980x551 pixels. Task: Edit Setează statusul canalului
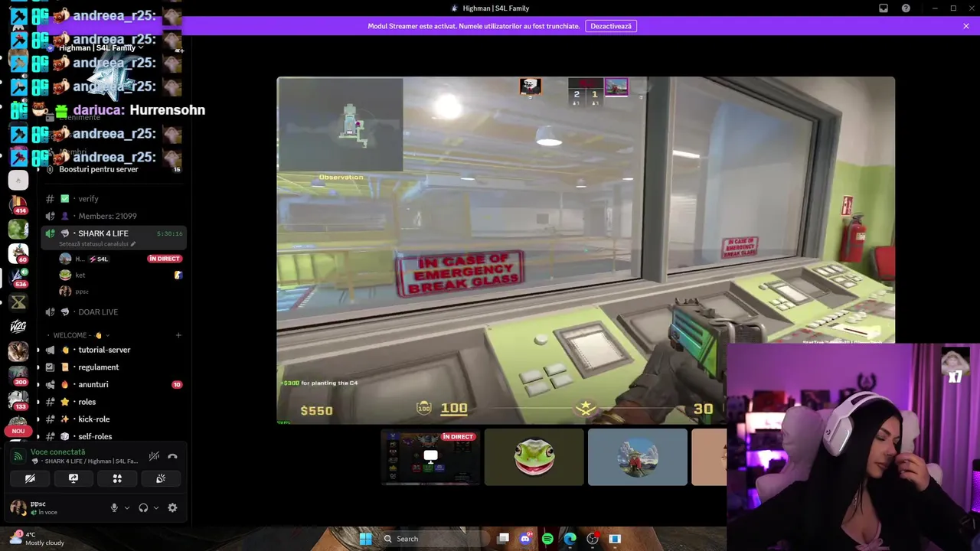click(97, 244)
